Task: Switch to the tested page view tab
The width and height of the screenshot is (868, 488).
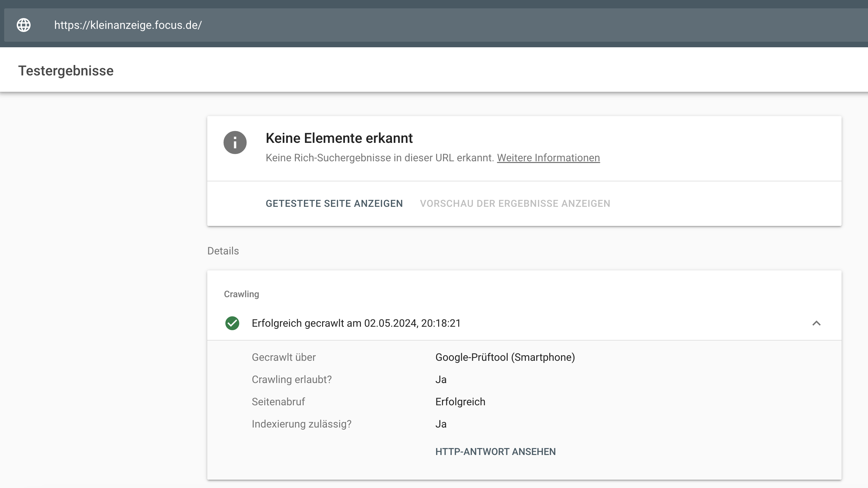Action: click(334, 203)
